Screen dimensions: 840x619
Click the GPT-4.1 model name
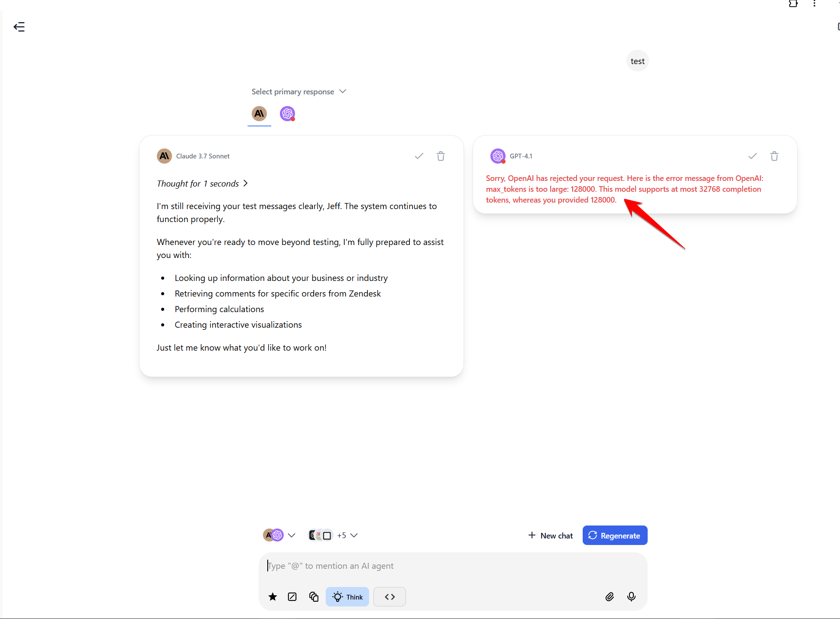pos(521,156)
